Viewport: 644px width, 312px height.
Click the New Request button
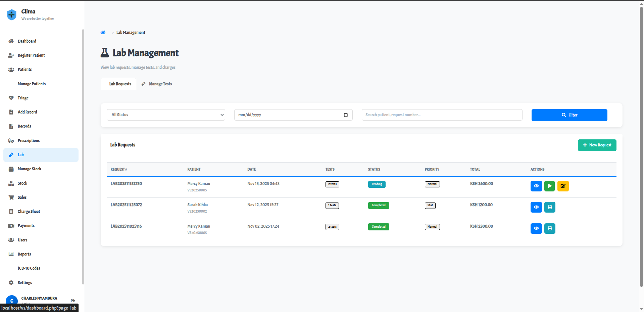[x=597, y=145]
